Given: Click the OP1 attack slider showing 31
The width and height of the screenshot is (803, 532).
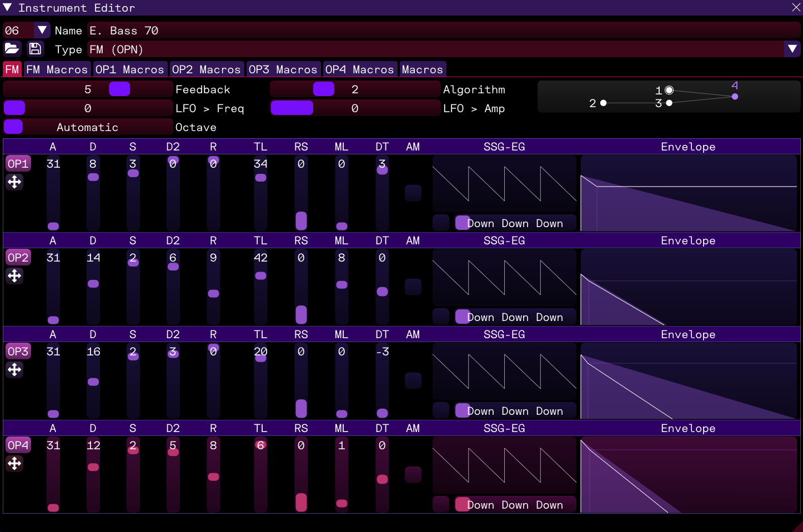Looking at the screenshot, I should 53,193.
